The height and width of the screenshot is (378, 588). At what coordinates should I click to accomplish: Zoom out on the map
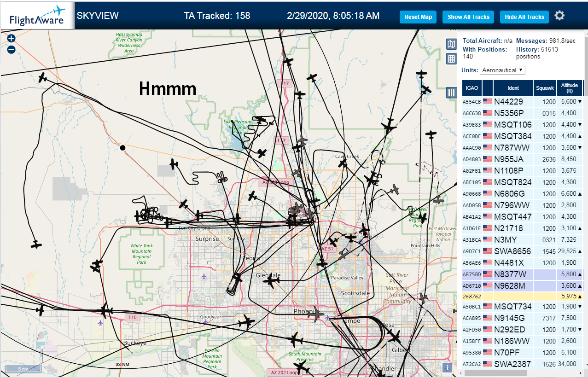[12, 49]
